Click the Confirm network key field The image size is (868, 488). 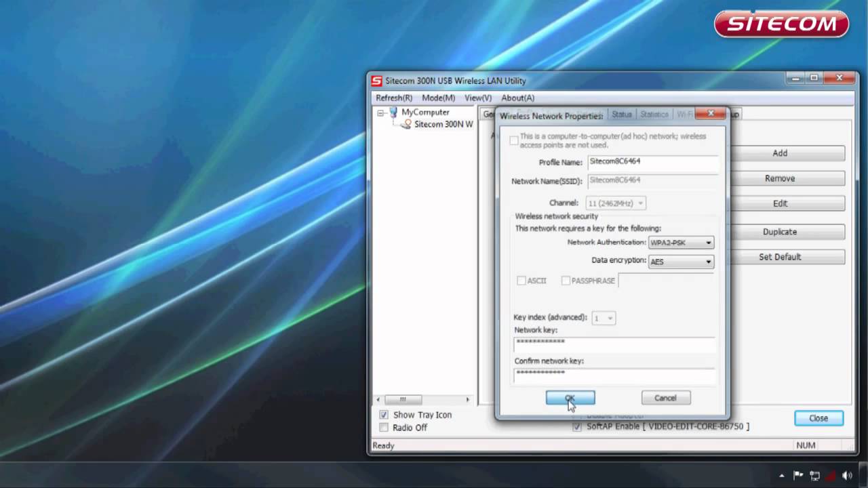(x=614, y=375)
